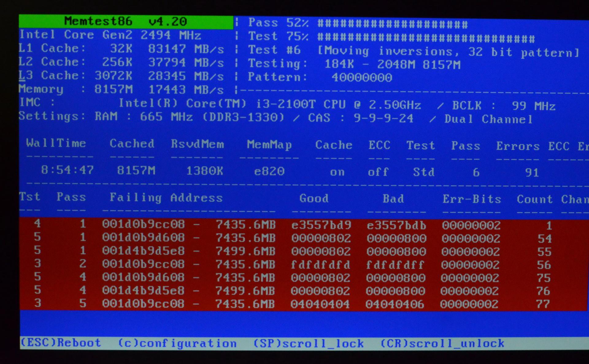This screenshot has height=364, width=589.
Task: Click Bad value 04040406
Action: click(395, 305)
